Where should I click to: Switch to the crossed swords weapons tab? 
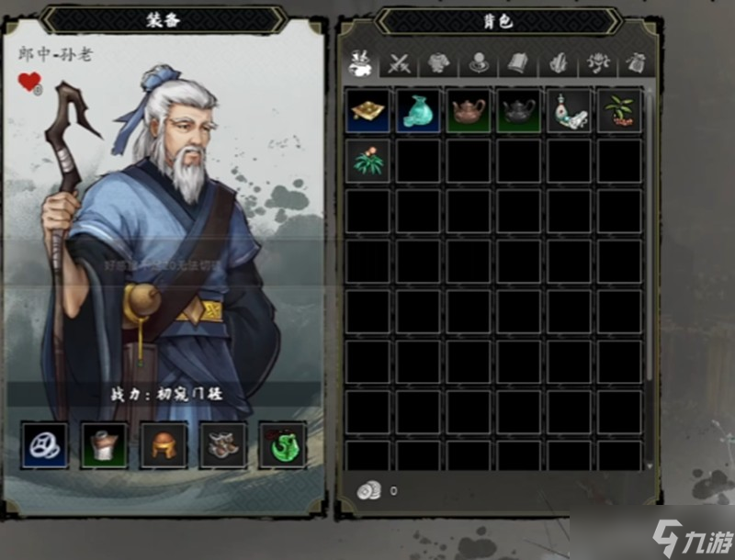399,63
